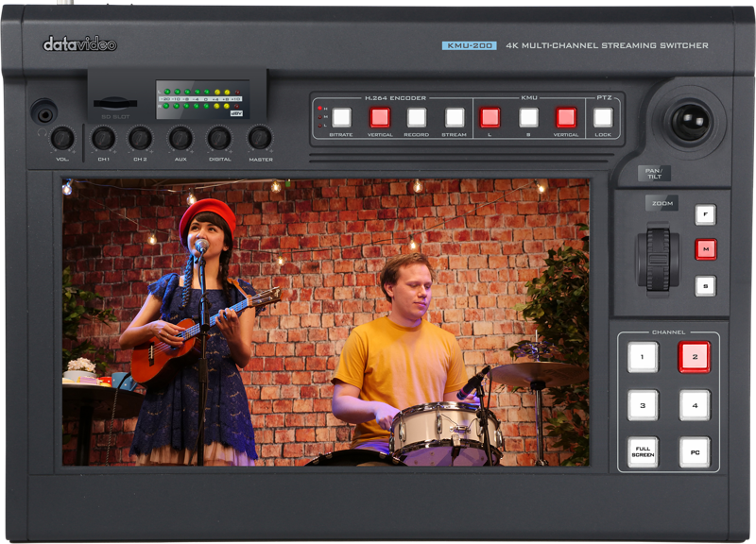Click the CH 1 audio knob
The height and width of the screenshot is (544, 756).
pos(103,139)
